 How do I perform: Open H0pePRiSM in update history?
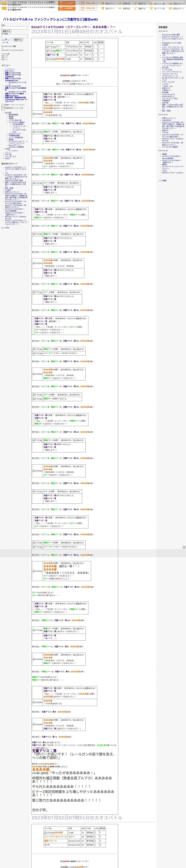tap(166, 120)
